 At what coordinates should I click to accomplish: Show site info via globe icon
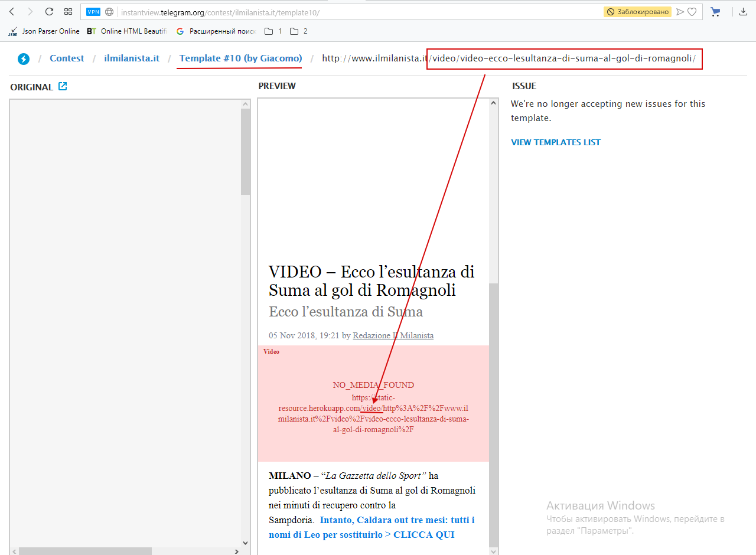point(109,12)
